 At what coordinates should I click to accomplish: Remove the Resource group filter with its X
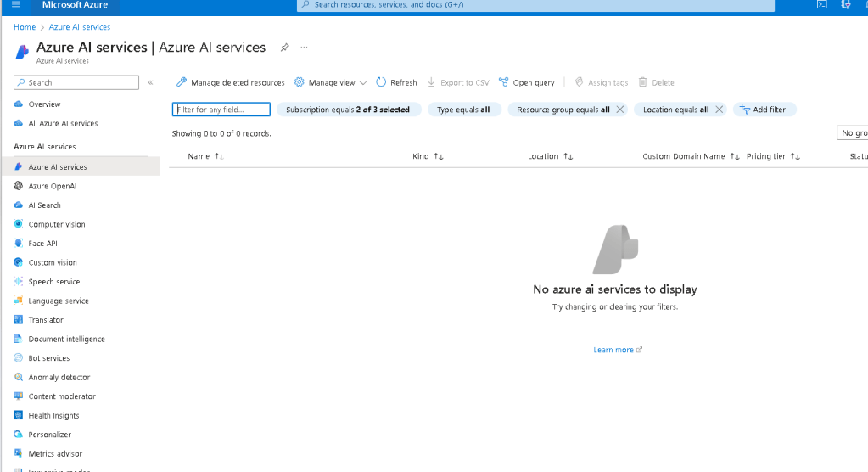(x=620, y=110)
